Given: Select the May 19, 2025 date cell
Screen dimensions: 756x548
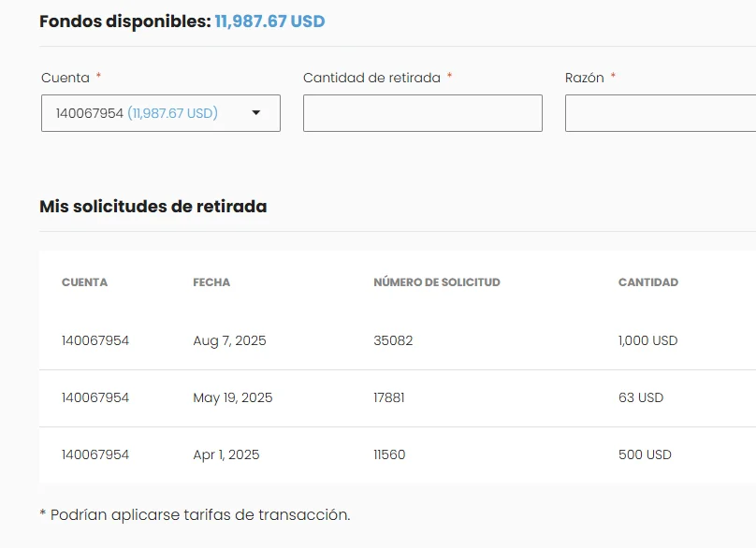Looking at the screenshot, I should click(233, 397).
